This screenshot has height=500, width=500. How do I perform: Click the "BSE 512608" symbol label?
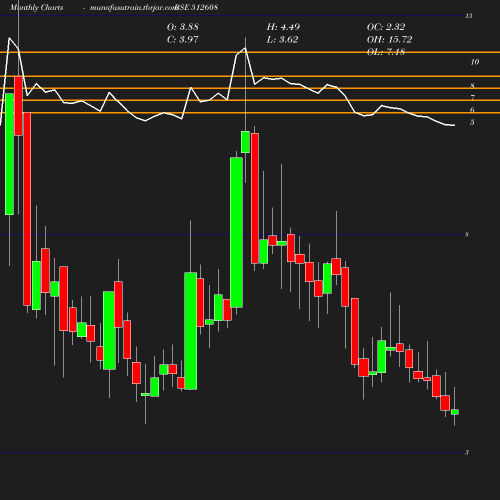(x=196, y=7)
